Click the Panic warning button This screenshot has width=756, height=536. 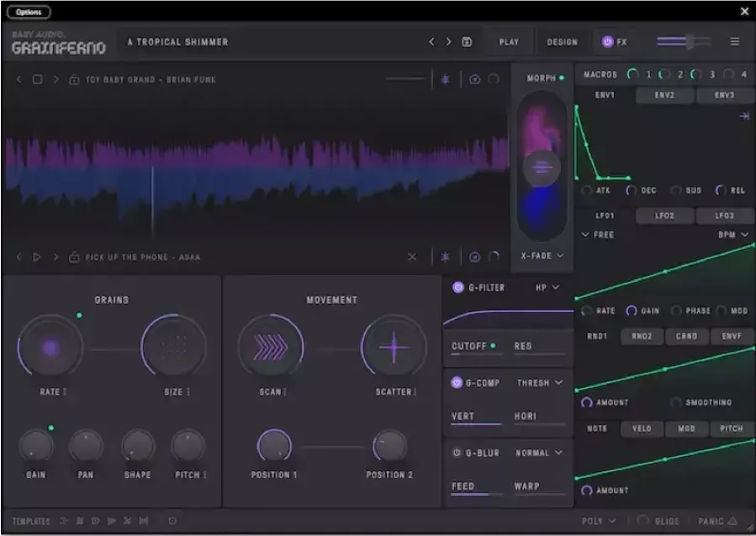click(x=718, y=521)
